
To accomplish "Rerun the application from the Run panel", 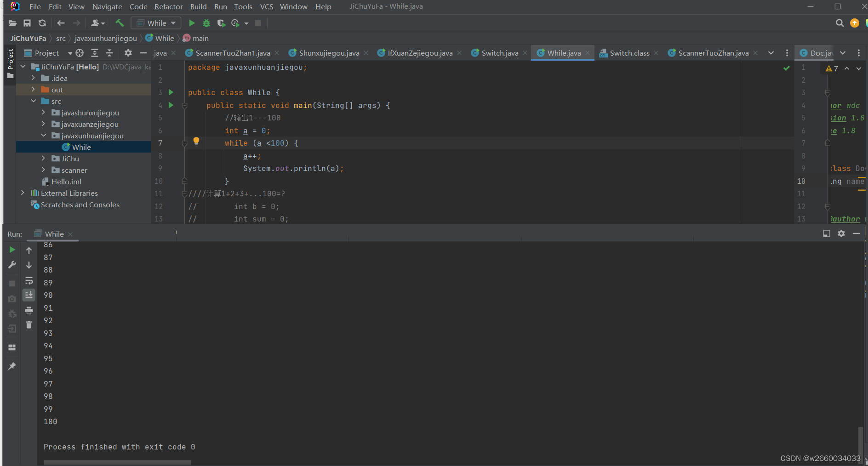I will (11, 250).
